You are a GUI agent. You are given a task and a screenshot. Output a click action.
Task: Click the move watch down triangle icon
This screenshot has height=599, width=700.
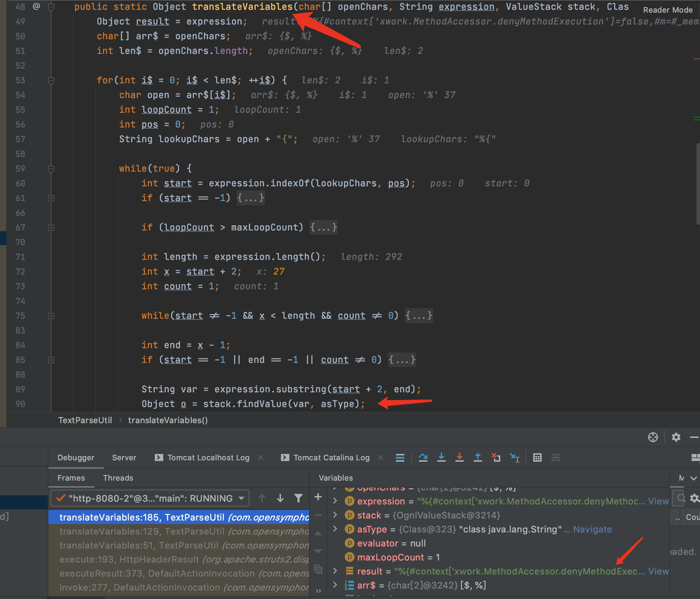pos(318,551)
